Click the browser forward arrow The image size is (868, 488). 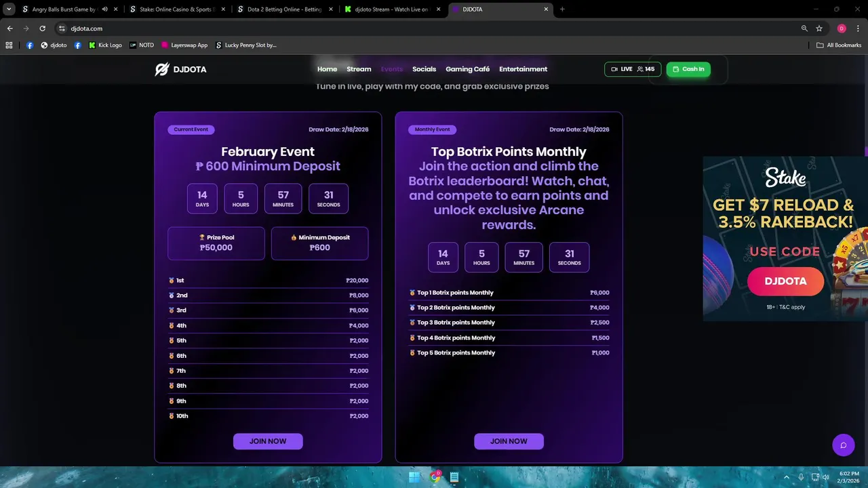pos(26,28)
